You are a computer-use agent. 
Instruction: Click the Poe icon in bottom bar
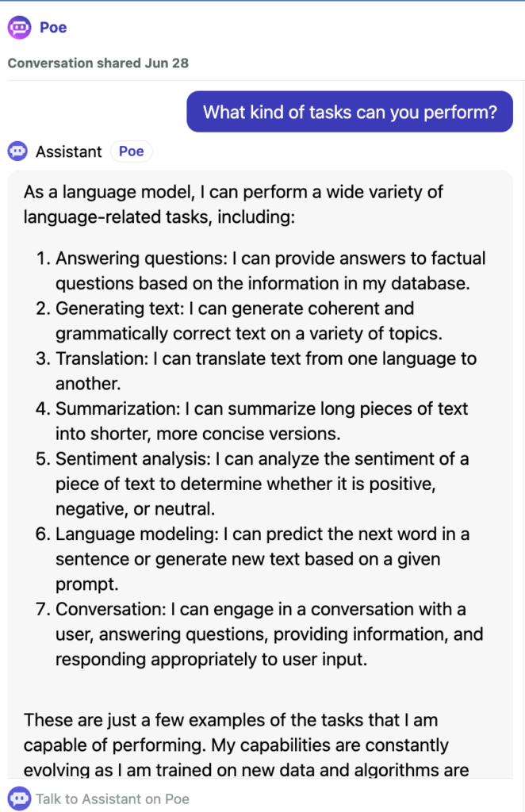[x=19, y=799]
